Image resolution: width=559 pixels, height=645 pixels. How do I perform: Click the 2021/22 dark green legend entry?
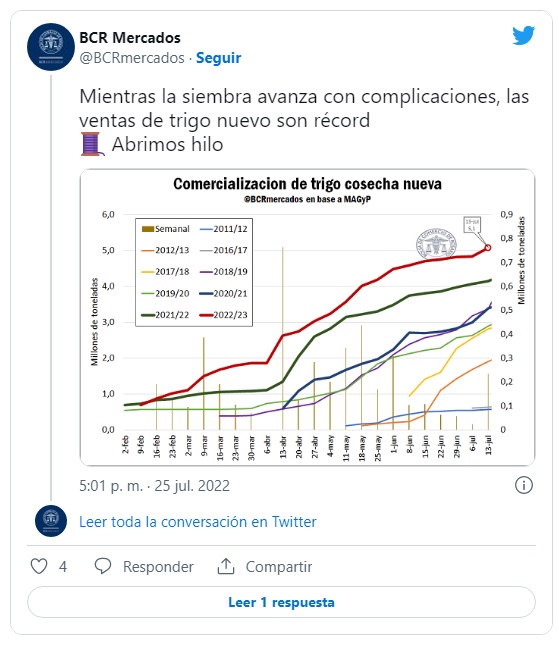point(165,315)
